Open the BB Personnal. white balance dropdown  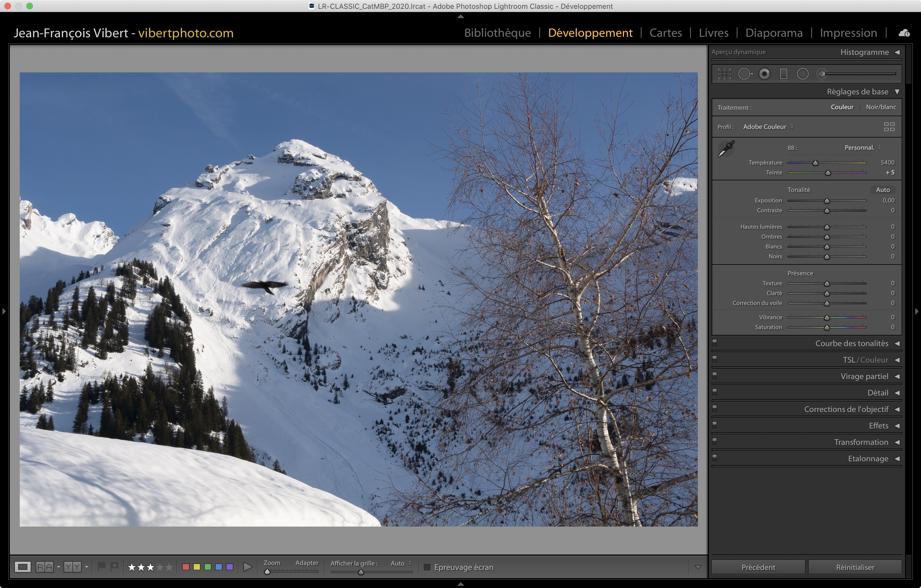[x=862, y=148]
